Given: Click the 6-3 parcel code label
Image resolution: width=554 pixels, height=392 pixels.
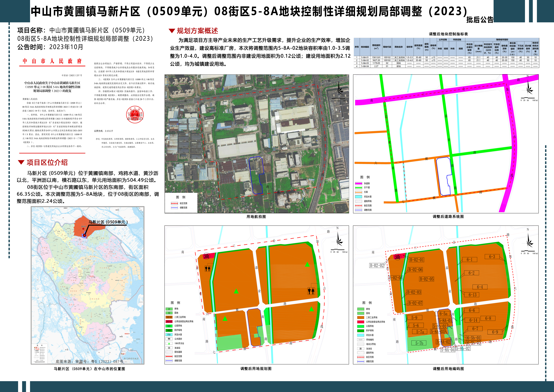Looking at the screenshot, I should (492, 257).
